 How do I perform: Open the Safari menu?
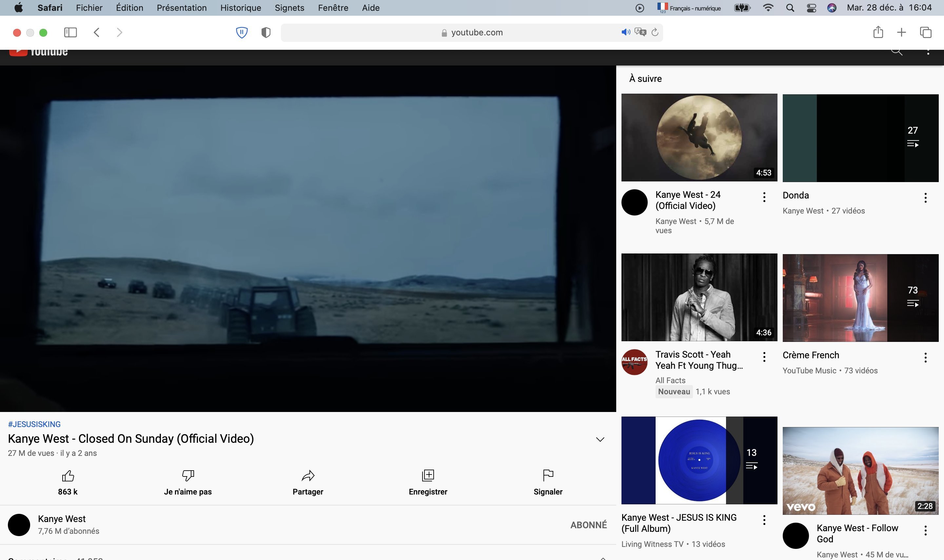pyautogui.click(x=50, y=8)
